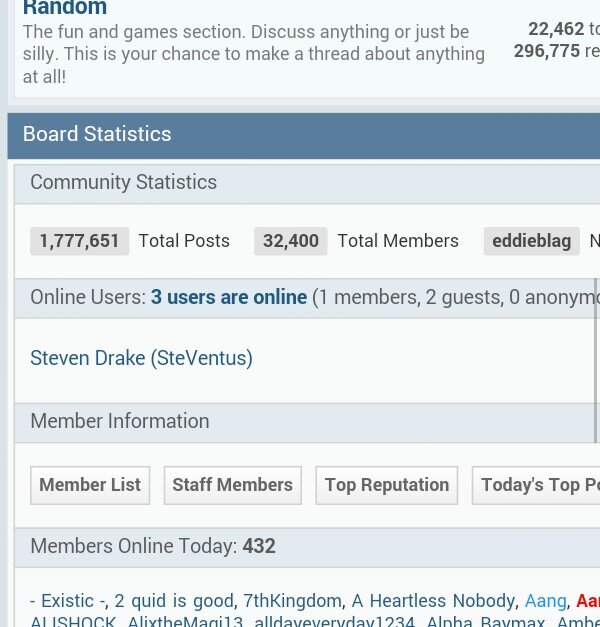Open the Random forum section
Screen dimensions: 600x627
click(x=64, y=8)
